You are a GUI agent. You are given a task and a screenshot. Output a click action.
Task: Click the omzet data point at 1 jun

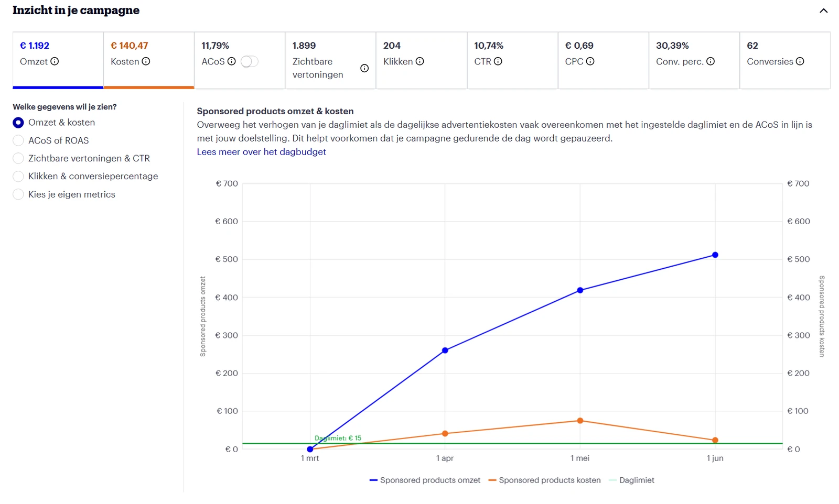pyautogui.click(x=715, y=255)
